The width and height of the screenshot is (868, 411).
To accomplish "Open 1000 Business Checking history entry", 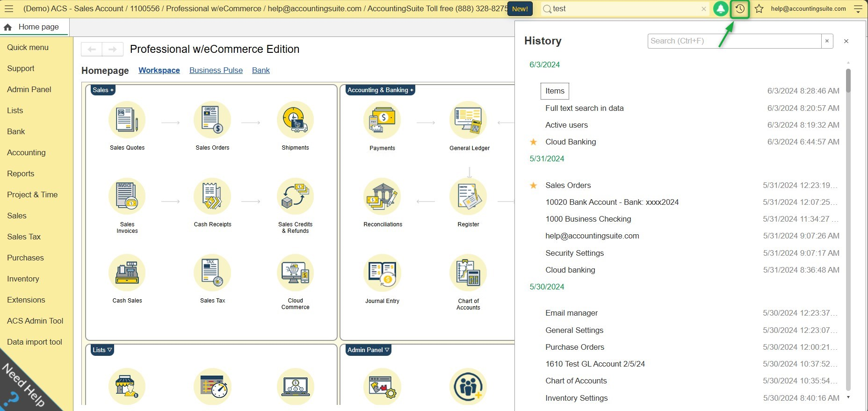I will pyautogui.click(x=588, y=219).
